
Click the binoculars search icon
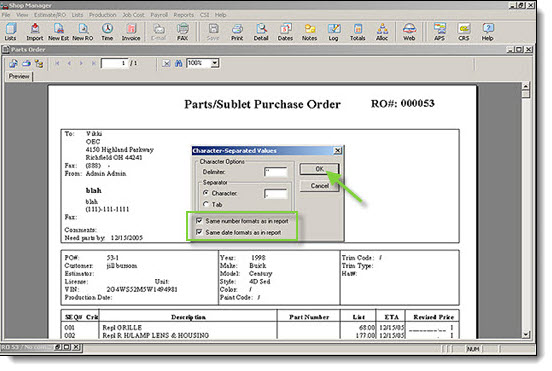[x=178, y=63]
